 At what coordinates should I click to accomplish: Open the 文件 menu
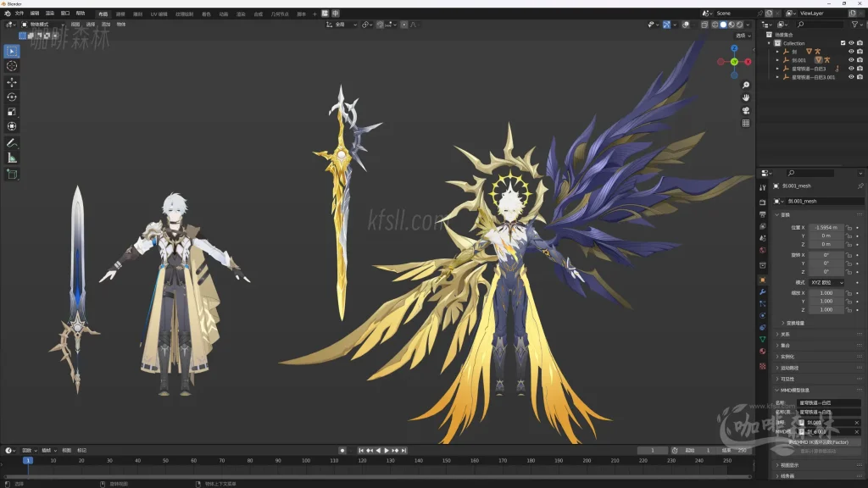point(19,14)
